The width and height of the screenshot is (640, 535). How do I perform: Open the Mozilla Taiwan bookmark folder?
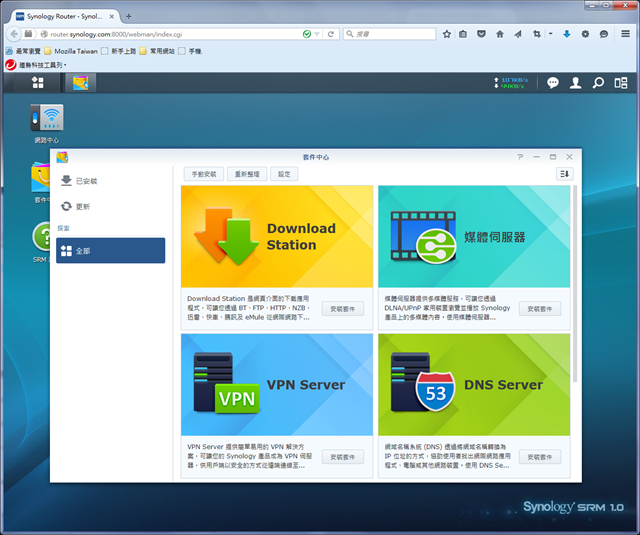(x=71, y=51)
